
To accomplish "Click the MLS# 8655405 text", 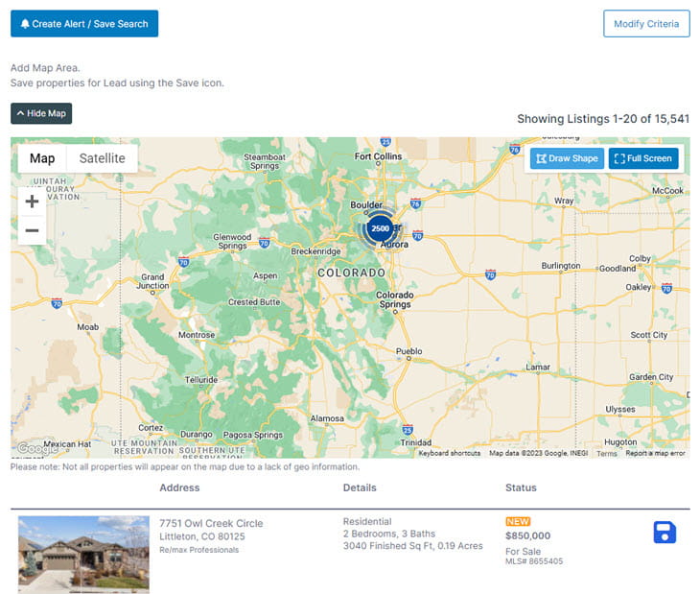I will pos(534,561).
